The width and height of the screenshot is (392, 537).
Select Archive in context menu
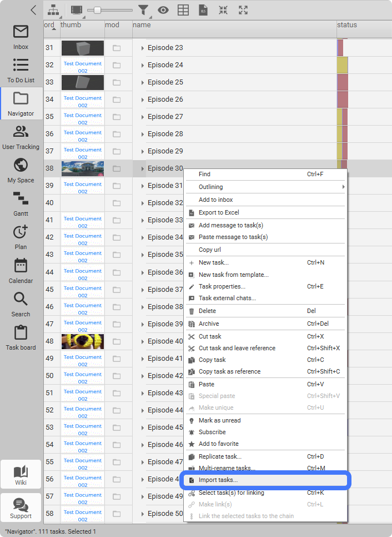click(x=265, y=324)
